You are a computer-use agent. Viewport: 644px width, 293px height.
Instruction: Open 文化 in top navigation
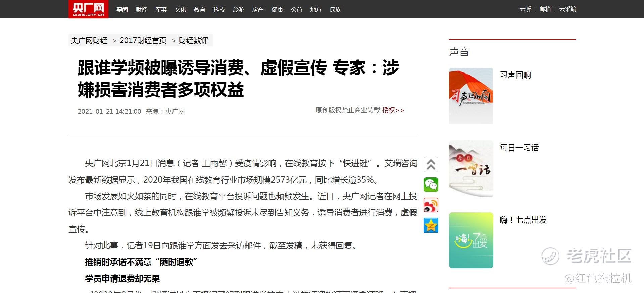[x=180, y=10]
